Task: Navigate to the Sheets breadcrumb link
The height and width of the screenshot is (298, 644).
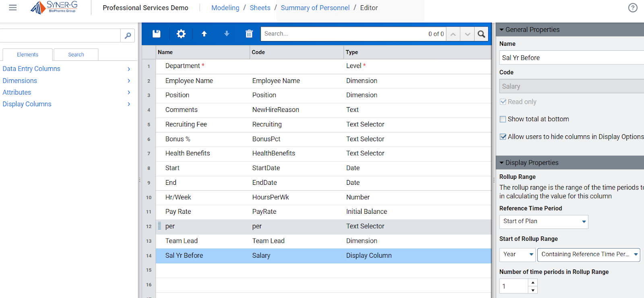Action: tap(260, 8)
